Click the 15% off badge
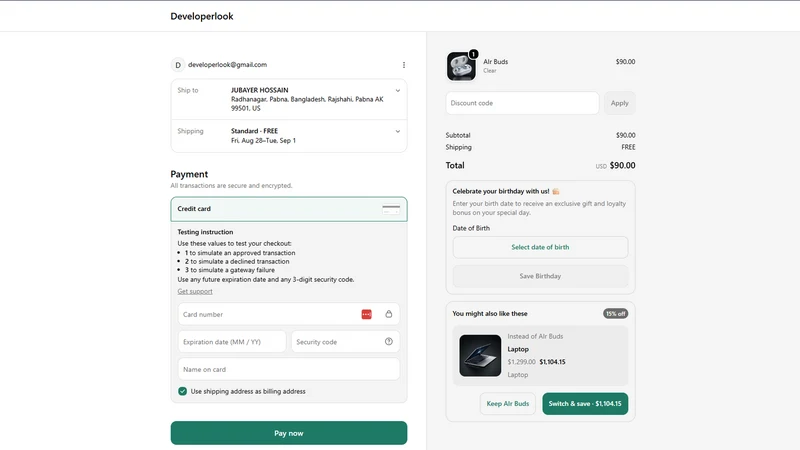The width and height of the screenshot is (800, 450). [615, 314]
